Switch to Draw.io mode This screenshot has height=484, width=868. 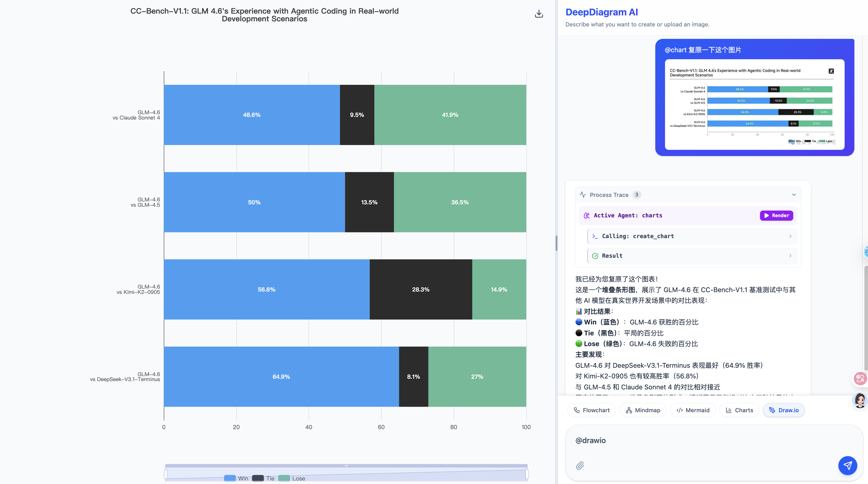click(x=784, y=410)
